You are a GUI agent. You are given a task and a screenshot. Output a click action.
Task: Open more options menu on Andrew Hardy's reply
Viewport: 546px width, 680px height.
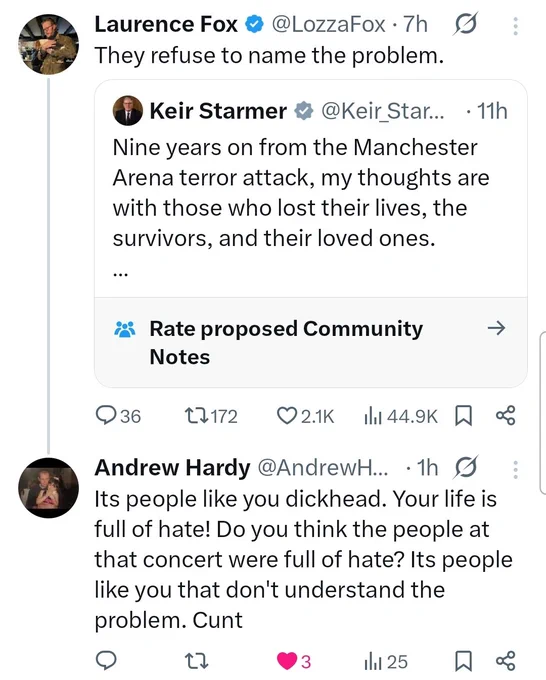(515, 470)
